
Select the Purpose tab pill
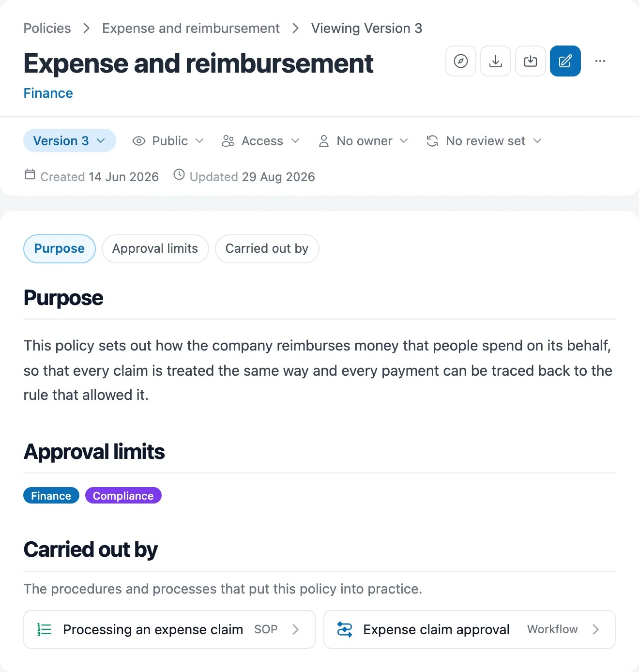(60, 249)
